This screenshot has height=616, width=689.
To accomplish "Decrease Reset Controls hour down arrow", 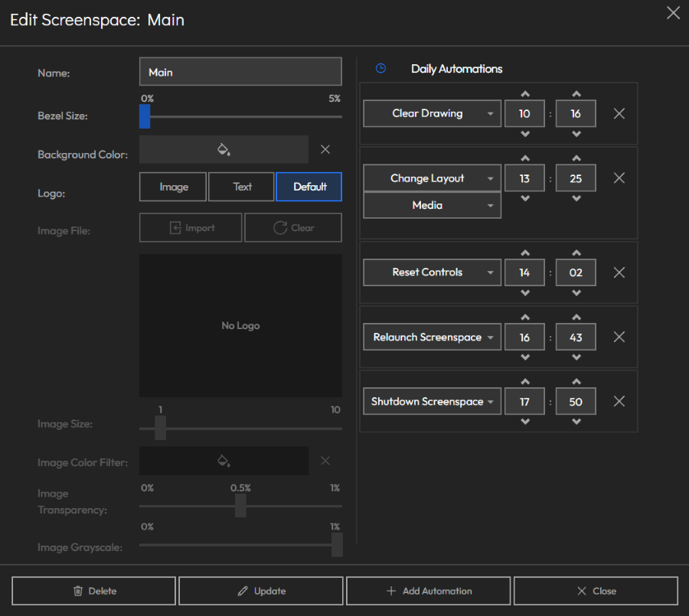I will coord(525,292).
